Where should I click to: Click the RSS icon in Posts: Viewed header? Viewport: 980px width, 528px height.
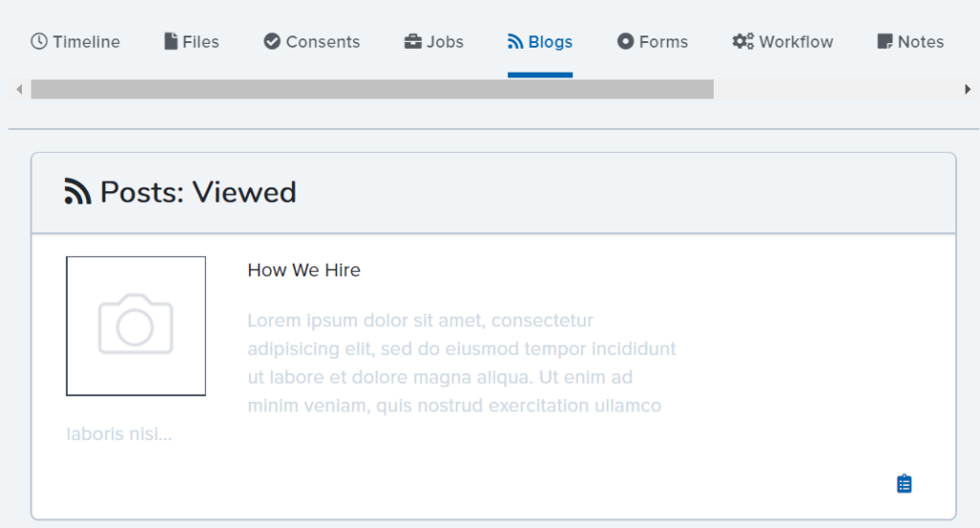pos(78,191)
